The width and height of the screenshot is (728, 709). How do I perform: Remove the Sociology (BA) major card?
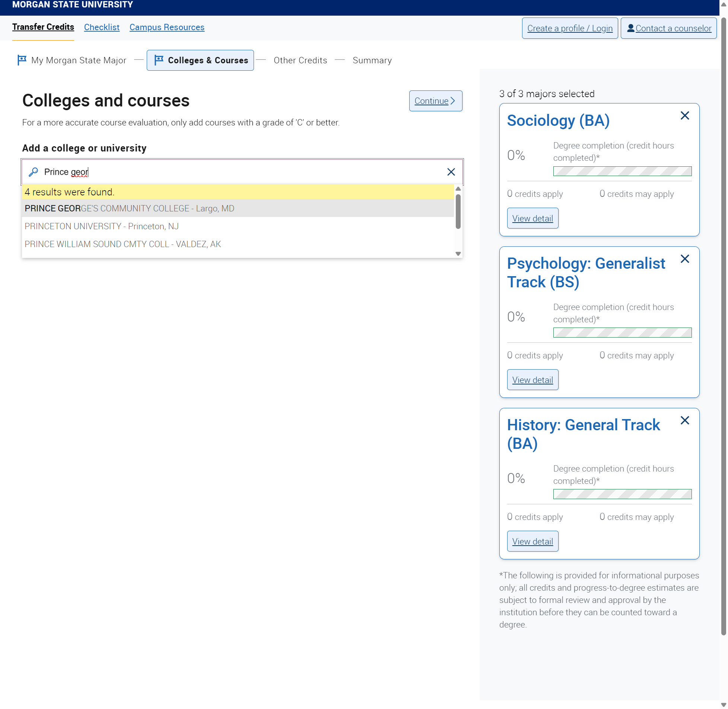click(x=684, y=115)
